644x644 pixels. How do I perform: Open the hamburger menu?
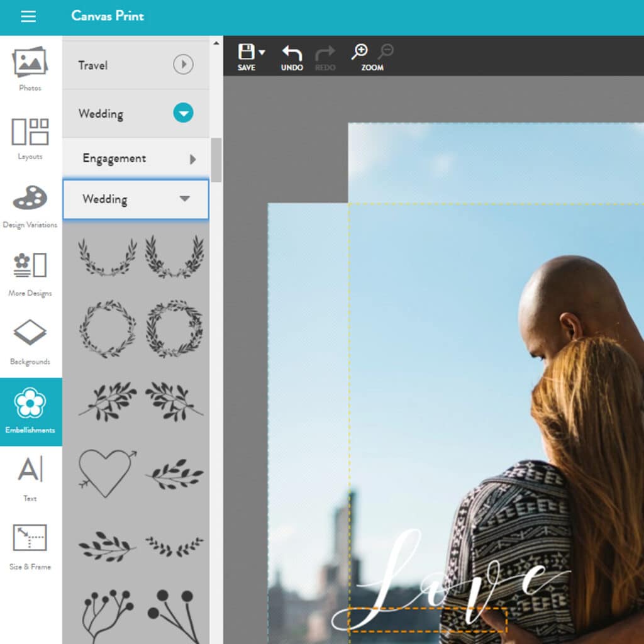(x=28, y=17)
